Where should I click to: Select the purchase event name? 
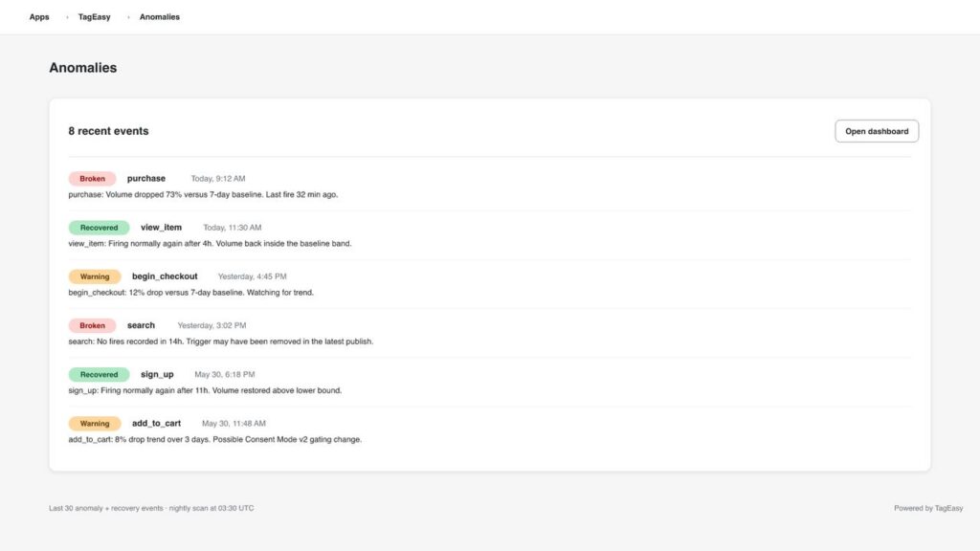tap(146, 179)
